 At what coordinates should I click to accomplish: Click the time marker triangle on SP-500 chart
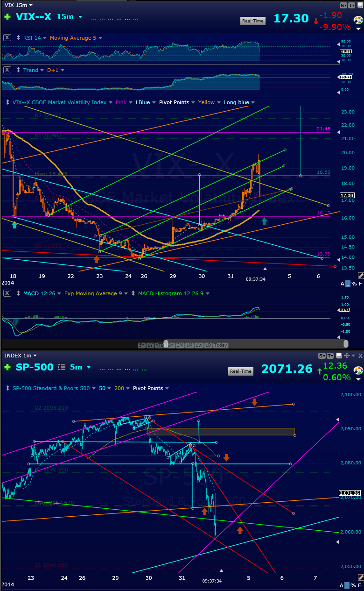(x=222, y=570)
